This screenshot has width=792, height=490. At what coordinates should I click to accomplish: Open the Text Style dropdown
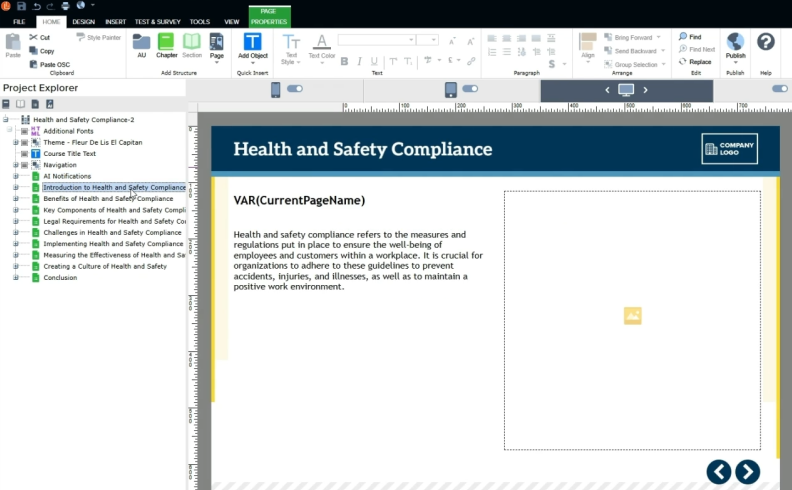[291, 49]
